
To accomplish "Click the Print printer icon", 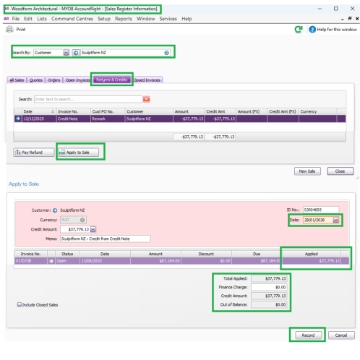I will click(9, 29).
